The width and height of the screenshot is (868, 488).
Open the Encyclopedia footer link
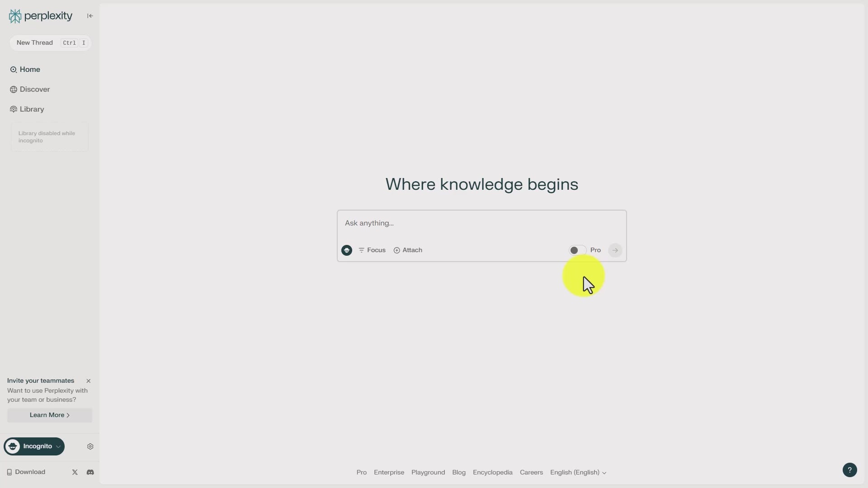pos(492,472)
